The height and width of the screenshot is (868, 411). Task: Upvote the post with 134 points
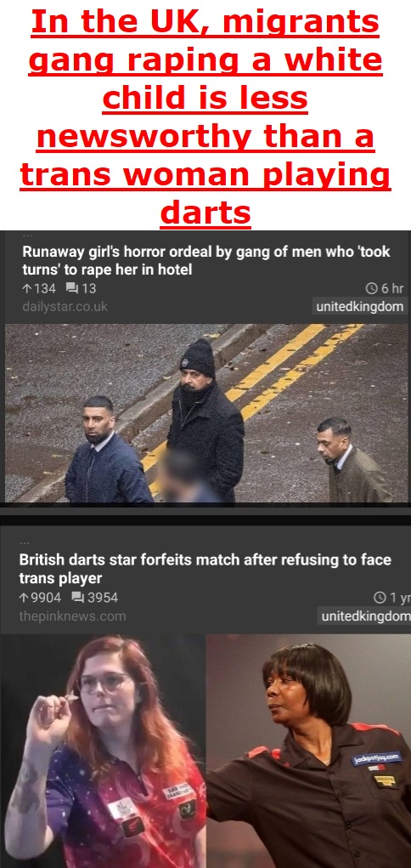click(x=26, y=288)
